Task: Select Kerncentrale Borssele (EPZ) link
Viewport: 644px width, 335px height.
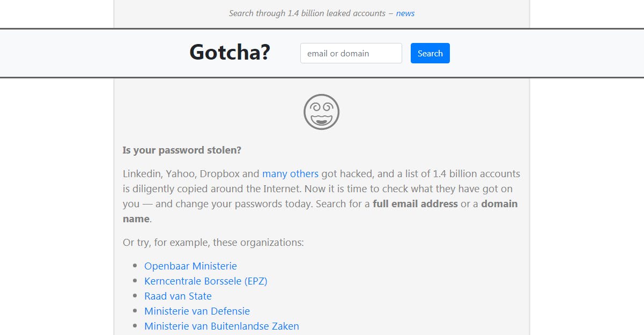Action: tap(205, 281)
